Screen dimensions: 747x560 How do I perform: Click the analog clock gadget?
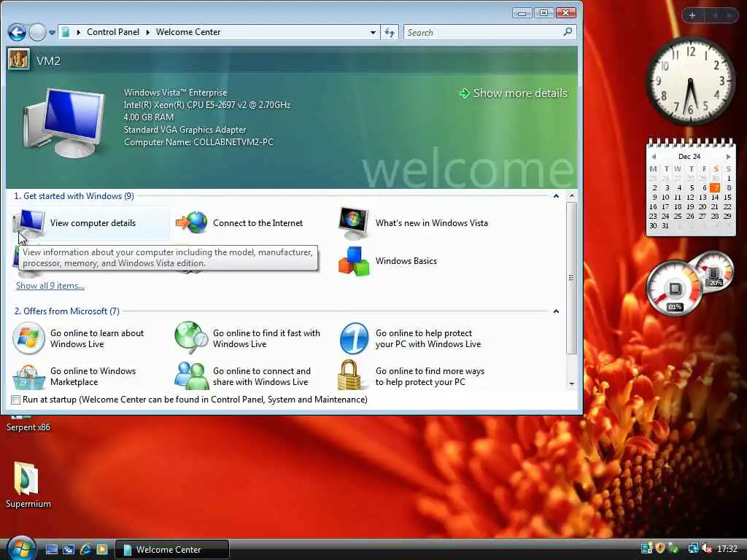(x=690, y=81)
